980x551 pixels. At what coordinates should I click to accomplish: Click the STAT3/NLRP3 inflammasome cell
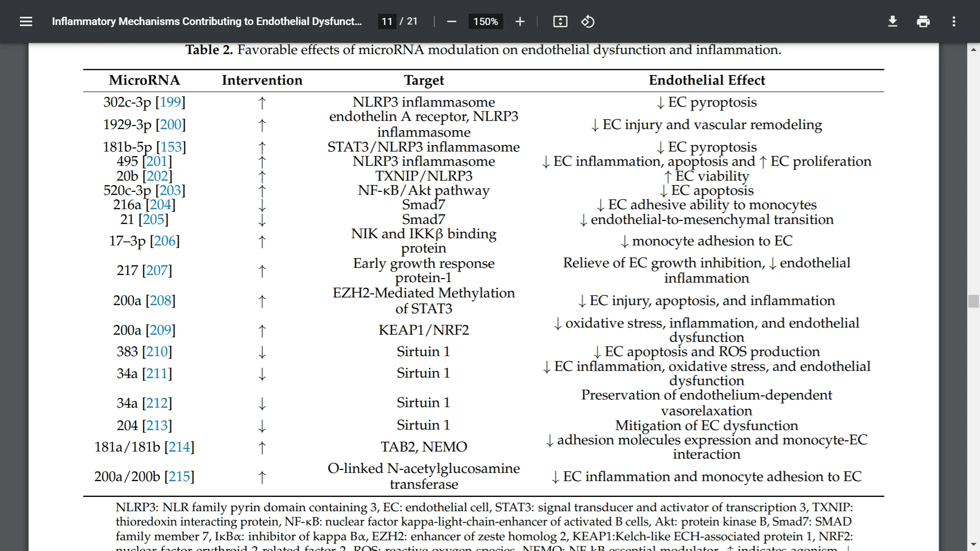(424, 147)
